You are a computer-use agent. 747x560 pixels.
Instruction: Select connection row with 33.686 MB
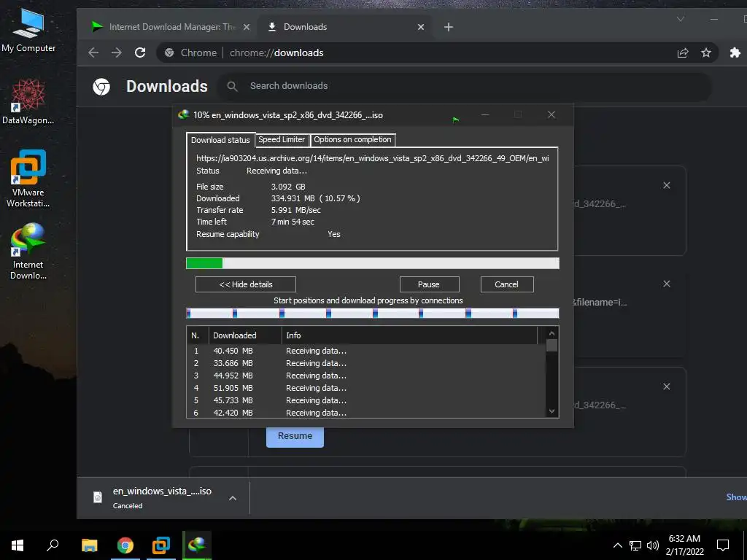click(366, 363)
